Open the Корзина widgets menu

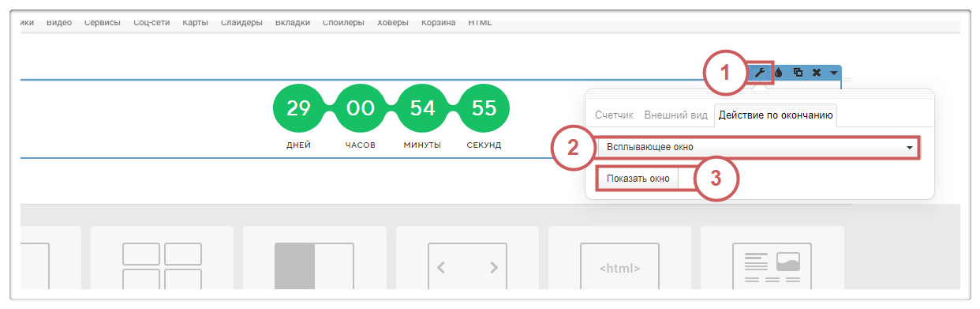[438, 22]
